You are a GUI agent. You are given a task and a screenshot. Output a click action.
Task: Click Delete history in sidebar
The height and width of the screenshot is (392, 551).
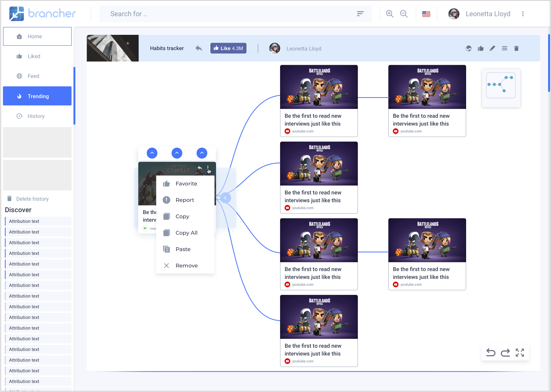pos(32,199)
